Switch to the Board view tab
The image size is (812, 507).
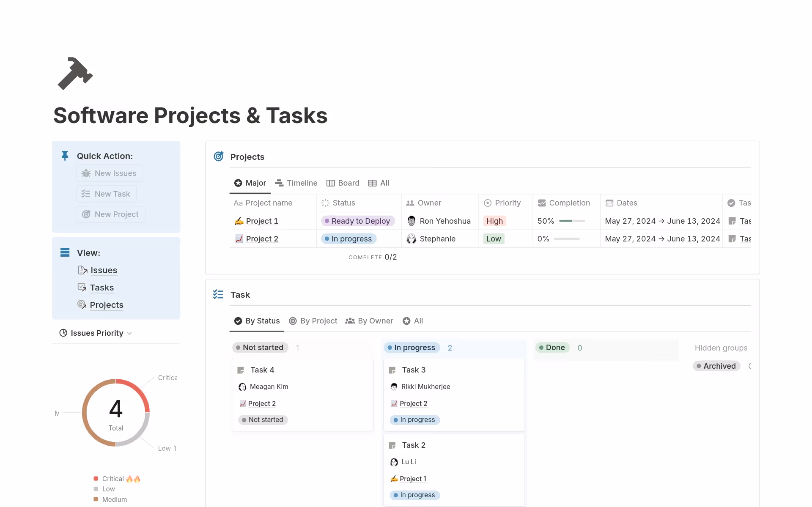[343, 183]
